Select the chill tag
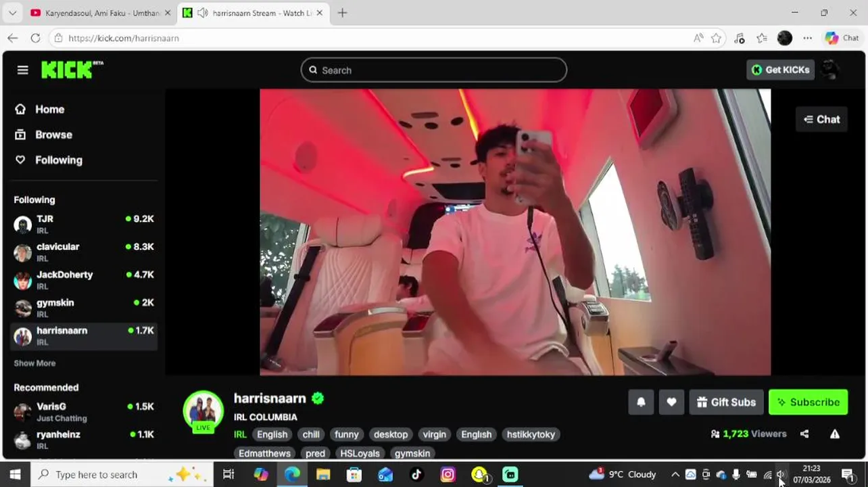Screen dimensions: 868x487 click(x=311, y=434)
